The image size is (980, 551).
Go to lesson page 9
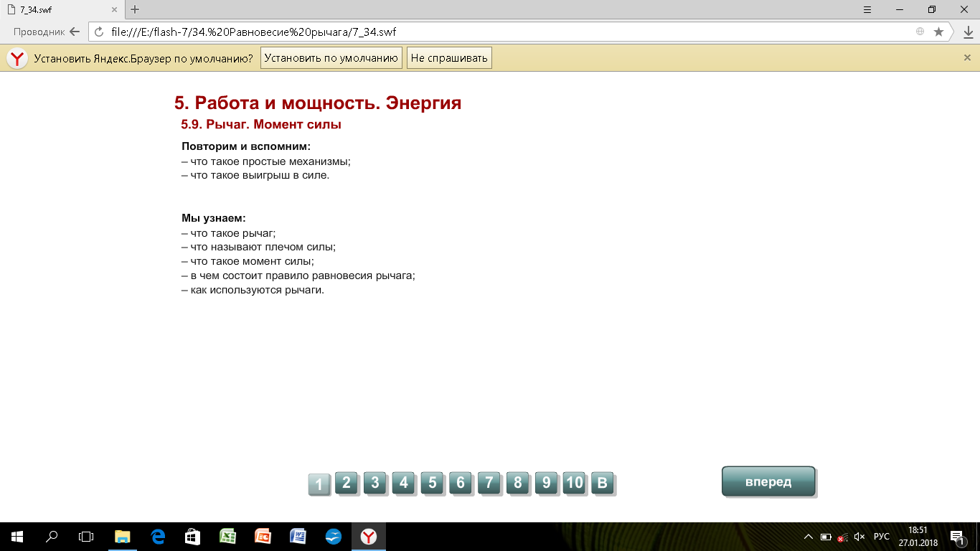click(x=546, y=483)
